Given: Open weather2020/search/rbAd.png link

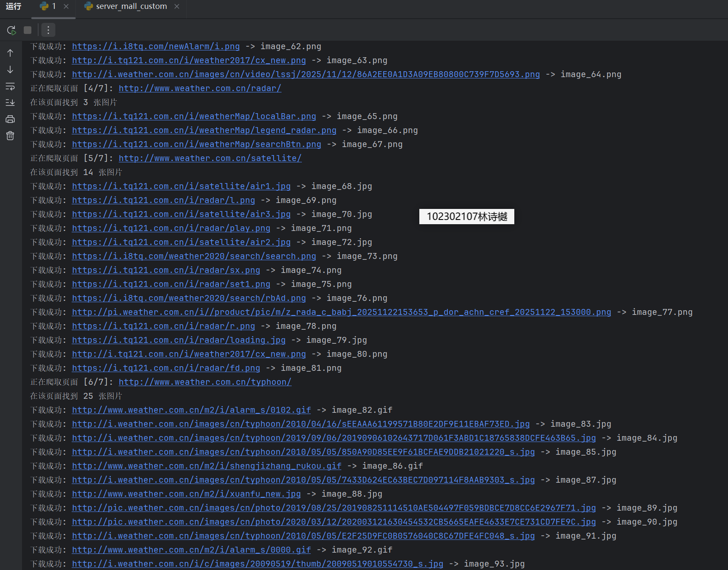Looking at the screenshot, I should (x=189, y=298).
